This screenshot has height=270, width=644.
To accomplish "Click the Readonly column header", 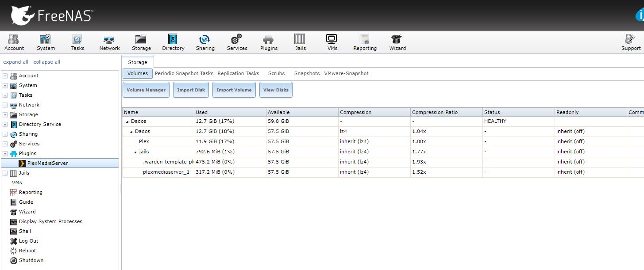I will [x=591, y=112].
